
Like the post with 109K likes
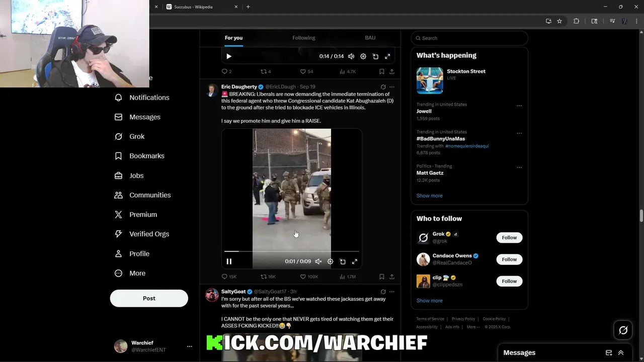tap(309, 277)
